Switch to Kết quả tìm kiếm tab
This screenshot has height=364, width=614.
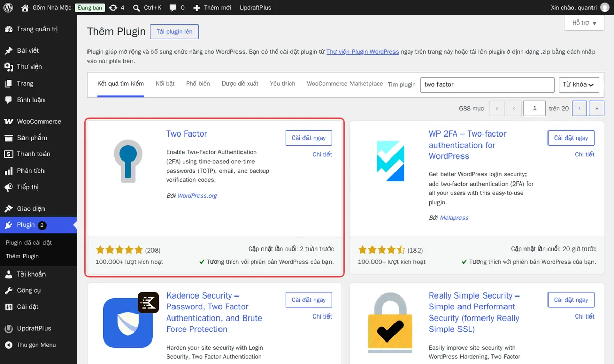pyautogui.click(x=120, y=84)
